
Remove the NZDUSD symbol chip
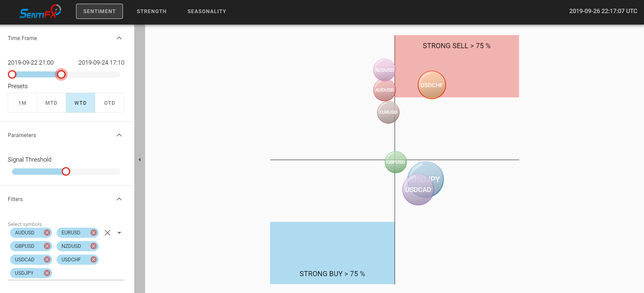click(x=94, y=246)
